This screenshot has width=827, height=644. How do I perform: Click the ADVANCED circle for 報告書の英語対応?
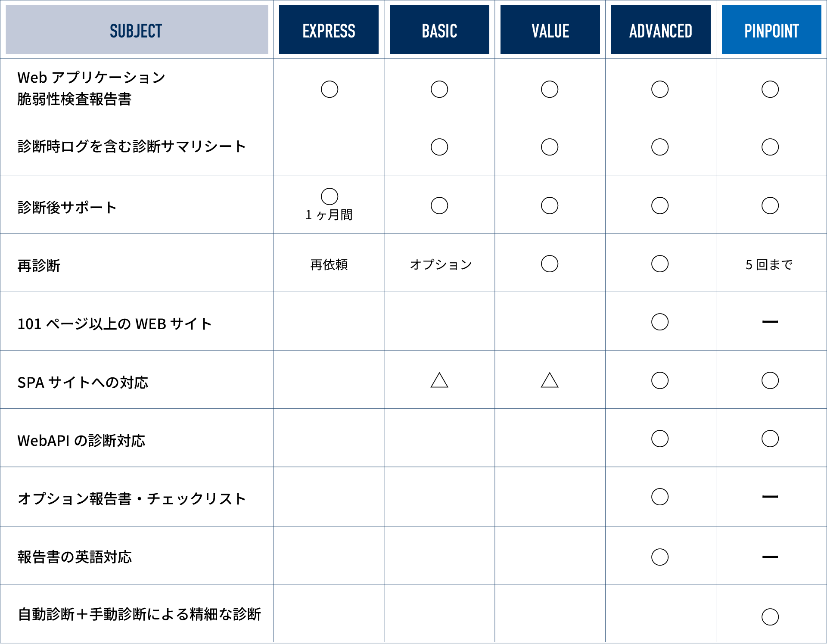[x=660, y=557]
